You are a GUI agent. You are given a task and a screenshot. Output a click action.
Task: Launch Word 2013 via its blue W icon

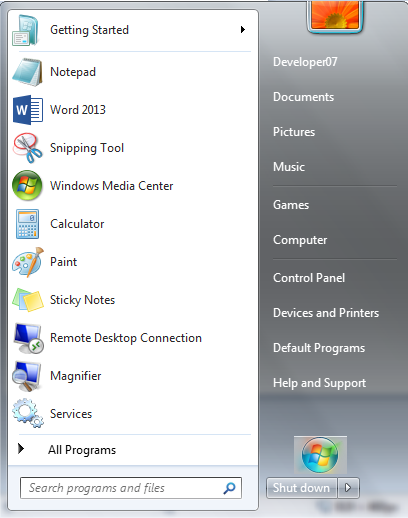(x=28, y=110)
